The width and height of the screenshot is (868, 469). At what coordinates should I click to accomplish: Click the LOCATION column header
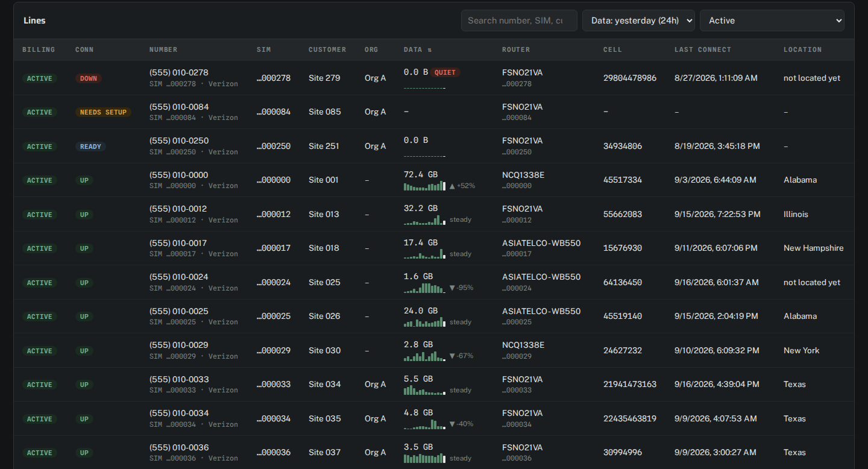802,49
